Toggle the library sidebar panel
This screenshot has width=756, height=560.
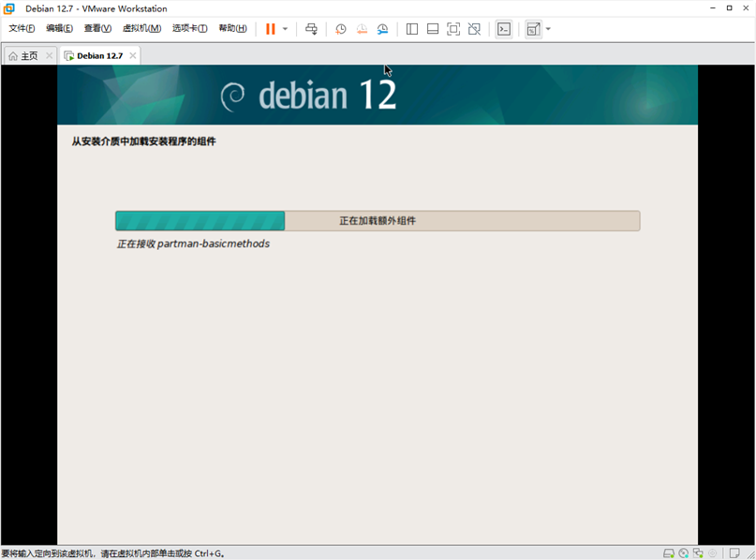pos(412,29)
